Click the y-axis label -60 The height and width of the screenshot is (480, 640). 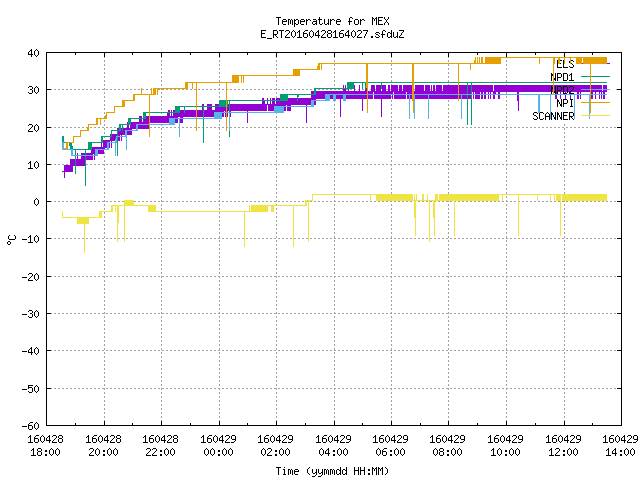pyautogui.click(x=31, y=426)
